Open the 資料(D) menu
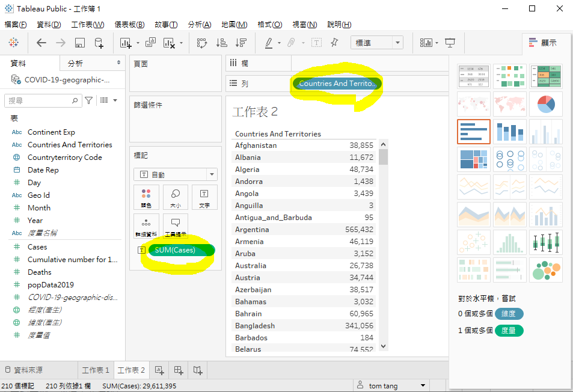Image resolution: width=573 pixels, height=392 pixels. (49, 25)
